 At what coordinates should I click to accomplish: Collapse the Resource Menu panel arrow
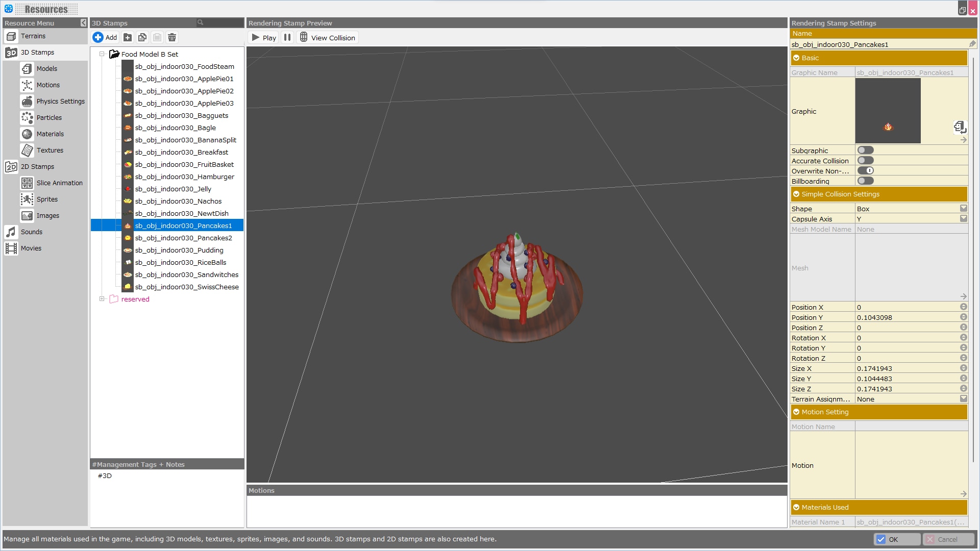(83, 23)
